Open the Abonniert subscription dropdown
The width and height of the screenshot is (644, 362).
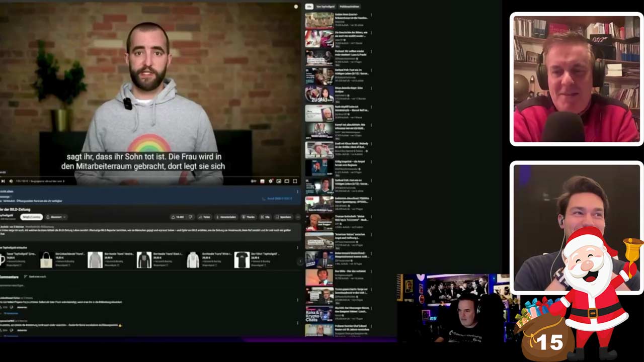[x=56, y=217]
